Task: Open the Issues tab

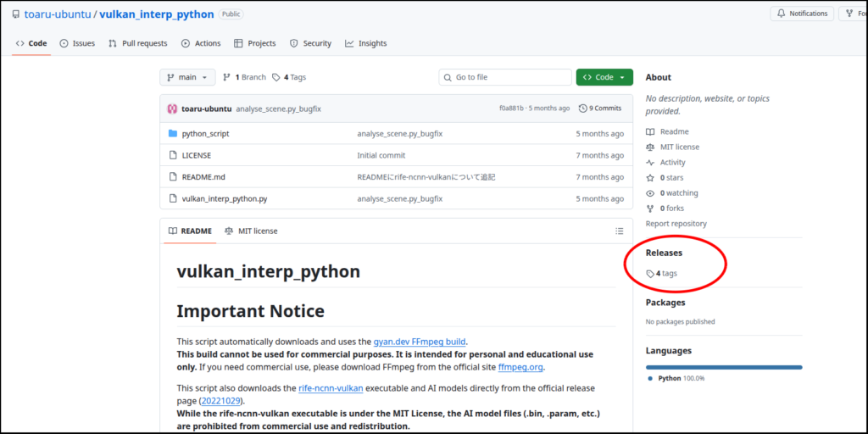Action: coord(77,43)
